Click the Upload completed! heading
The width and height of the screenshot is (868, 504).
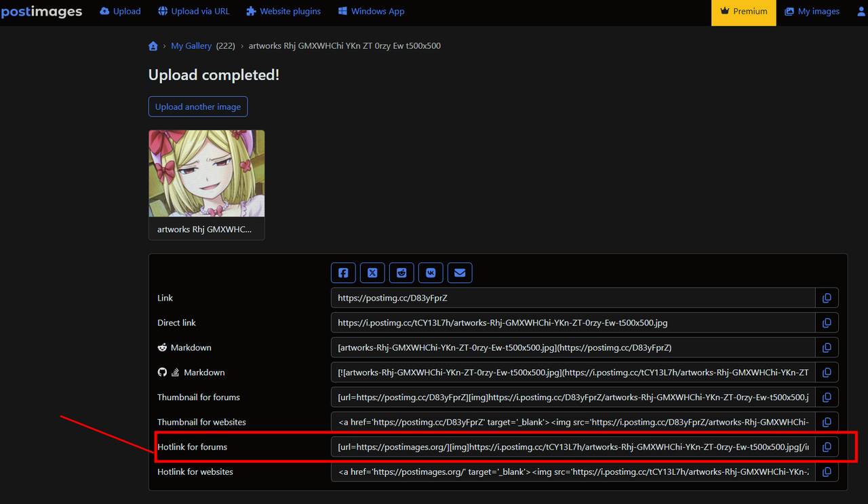(x=214, y=75)
